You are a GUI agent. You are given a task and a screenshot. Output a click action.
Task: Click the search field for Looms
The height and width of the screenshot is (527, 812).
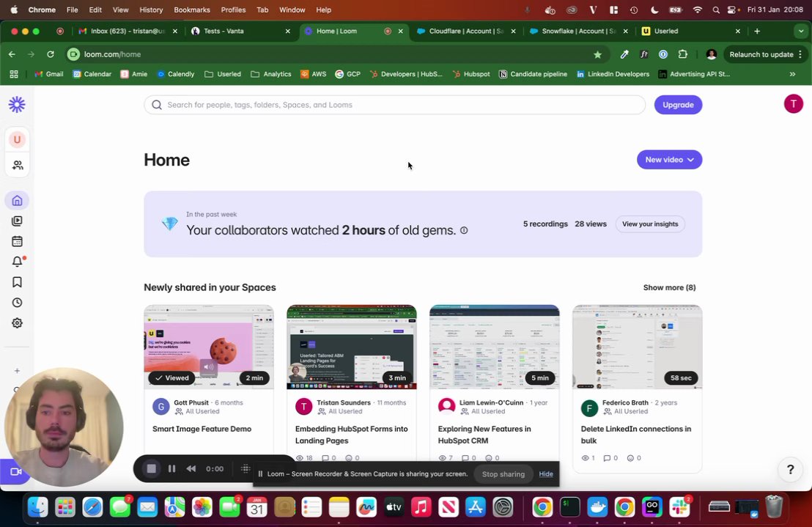[x=394, y=105]
